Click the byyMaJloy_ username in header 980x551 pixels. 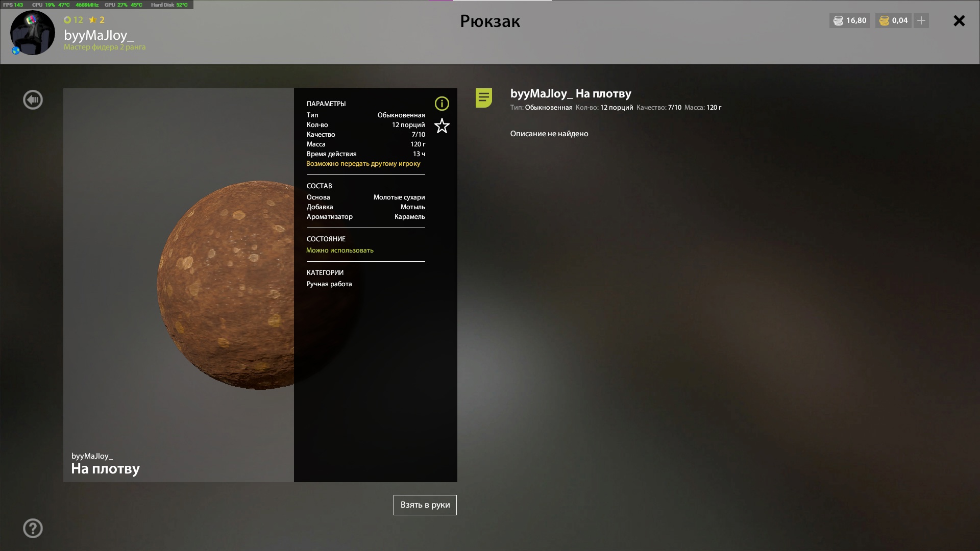99,35
